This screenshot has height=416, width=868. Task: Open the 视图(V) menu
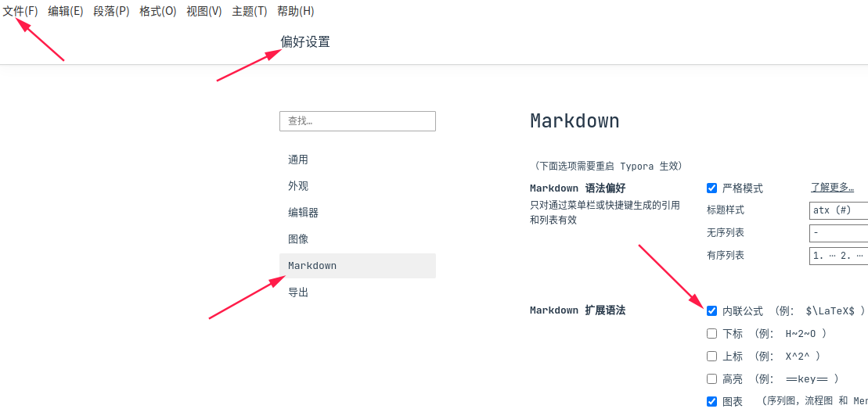point(203,11)
